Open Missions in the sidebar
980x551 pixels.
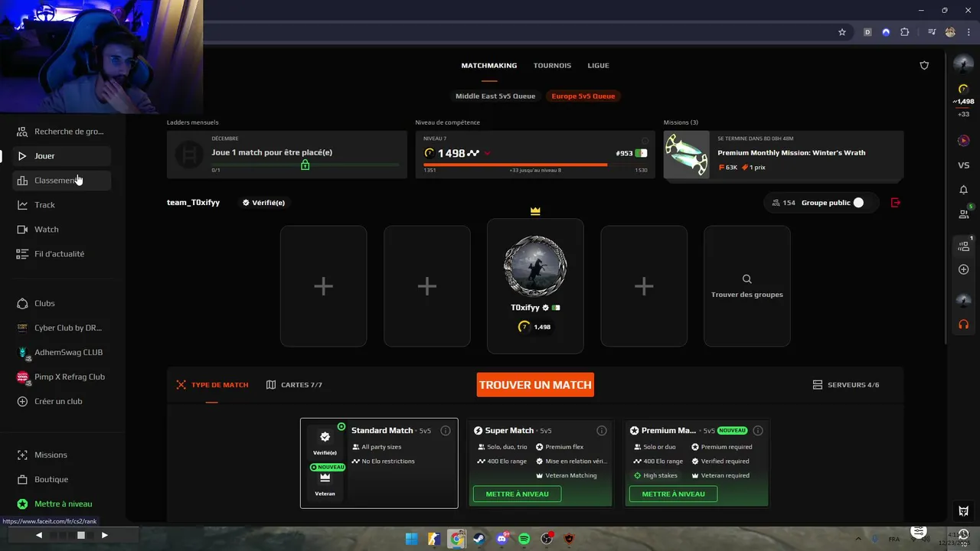coord(62,455)
